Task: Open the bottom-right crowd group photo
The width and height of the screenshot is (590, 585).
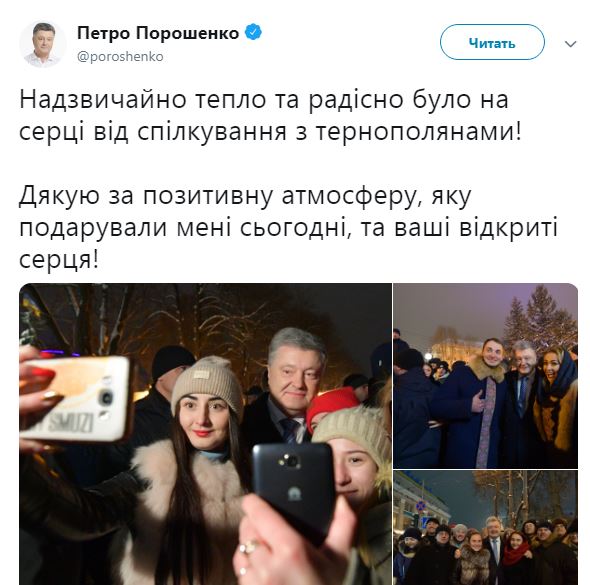Action: click(x=485, y=527)
